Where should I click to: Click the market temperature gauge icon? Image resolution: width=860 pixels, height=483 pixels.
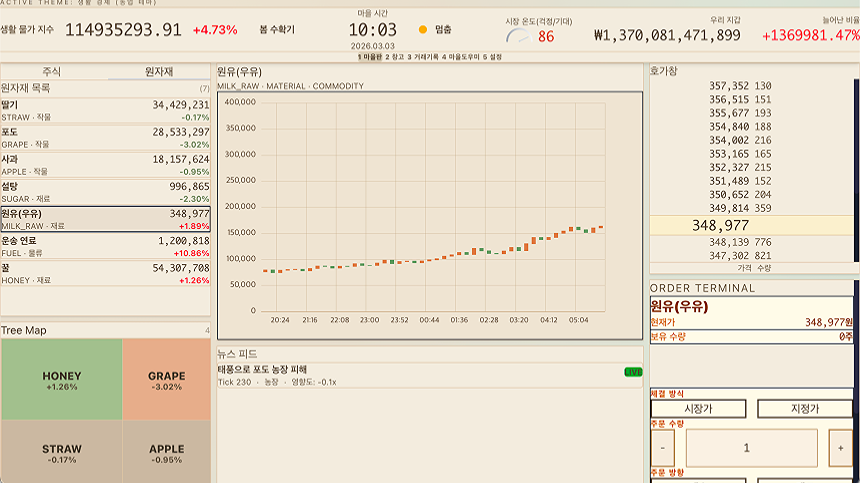518,36
